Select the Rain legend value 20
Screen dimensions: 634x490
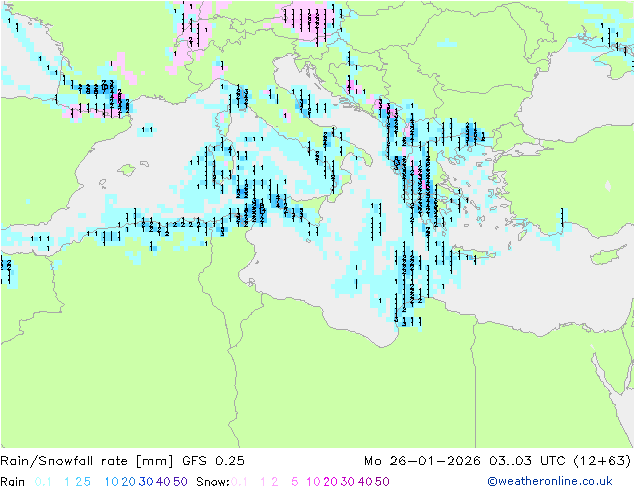129,482
